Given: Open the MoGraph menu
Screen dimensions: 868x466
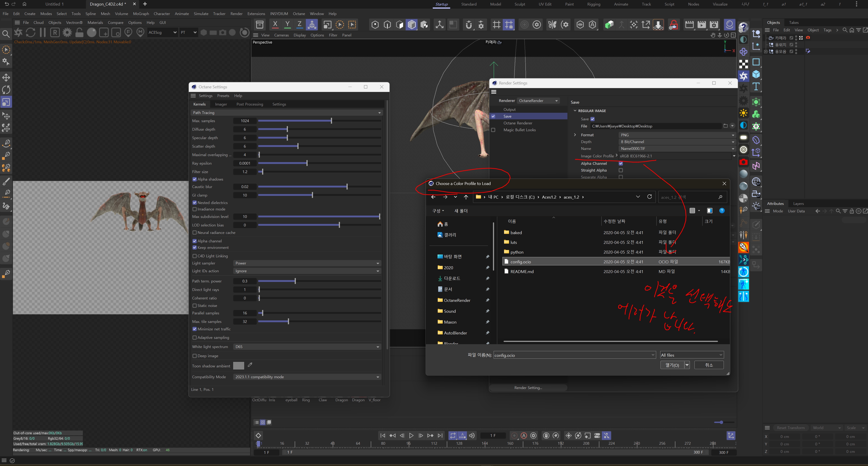Looking at the screenshot, I should (141, 14).
